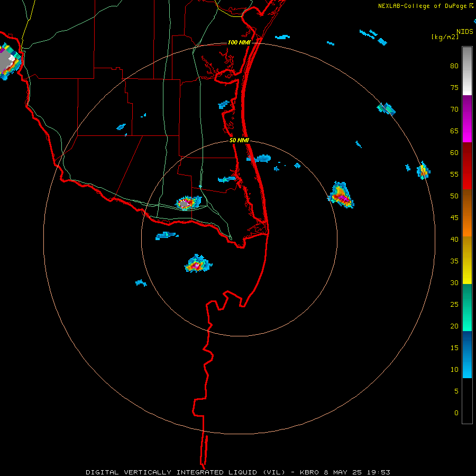Pick the red segment of color scale
This screenshot has height=476, width=476.
pyautogui.click(x=467, y=166)
